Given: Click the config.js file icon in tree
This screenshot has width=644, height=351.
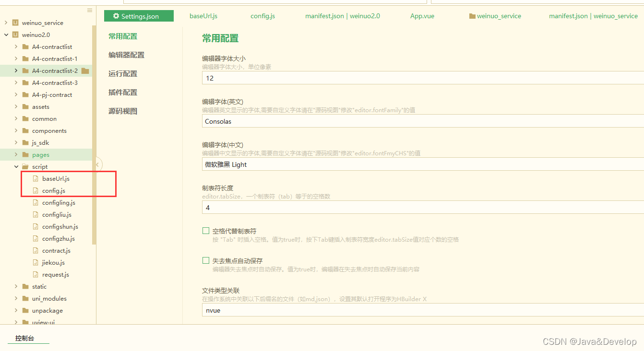Looking at the screenshot, I should point(35,190).
